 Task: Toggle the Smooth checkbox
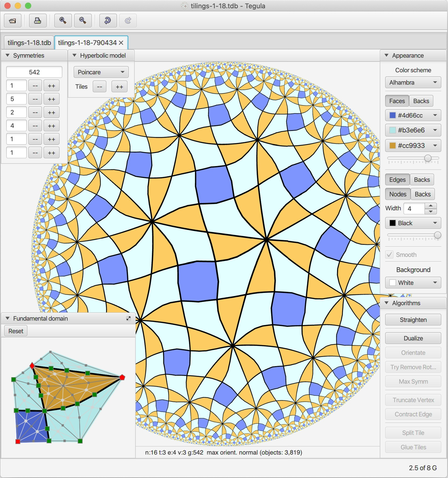click(389, 255)
